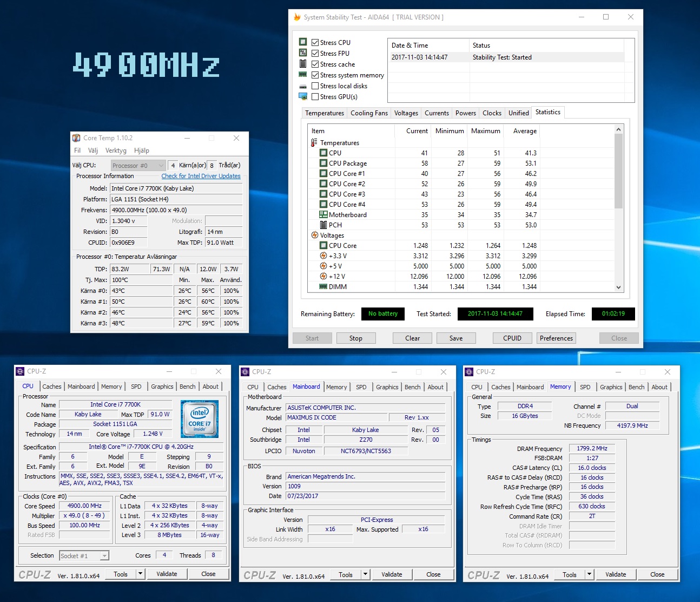Click the Stress GPU(s) monitor icon
The image size is (700, 602).
click(303, 96)
